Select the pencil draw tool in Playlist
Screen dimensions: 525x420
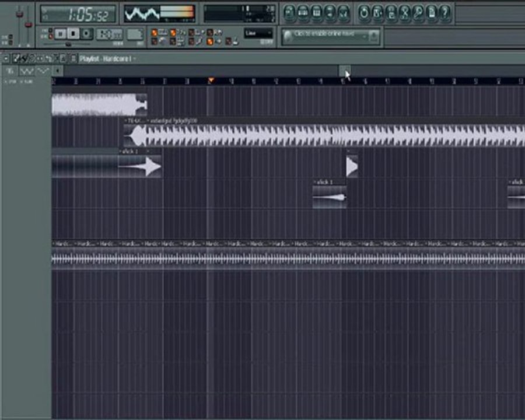[16, 59]
